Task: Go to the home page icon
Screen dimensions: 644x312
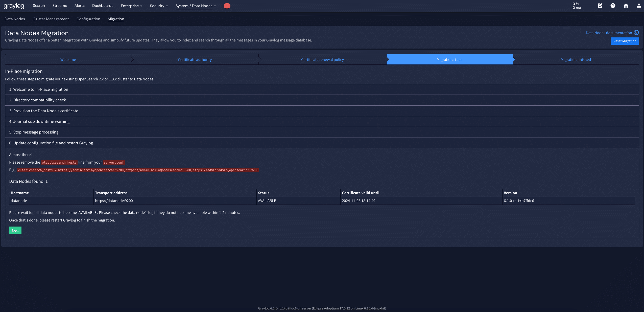Action: tap(626, 6)
